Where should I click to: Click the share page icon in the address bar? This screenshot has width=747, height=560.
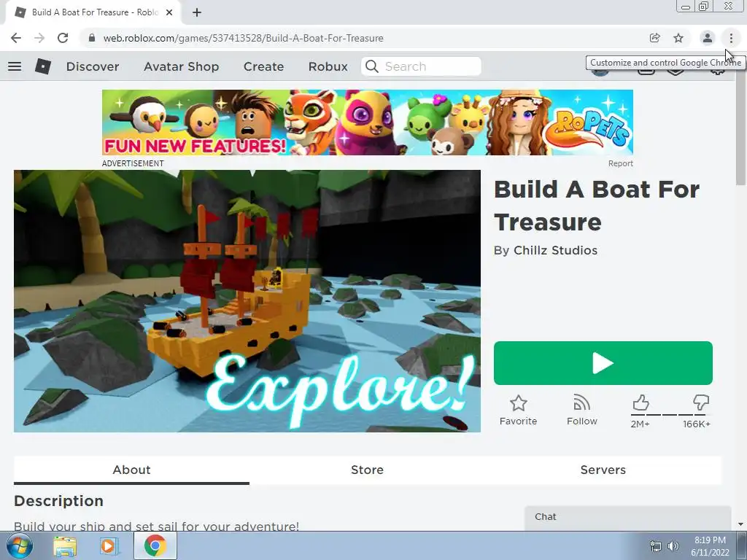655,38
